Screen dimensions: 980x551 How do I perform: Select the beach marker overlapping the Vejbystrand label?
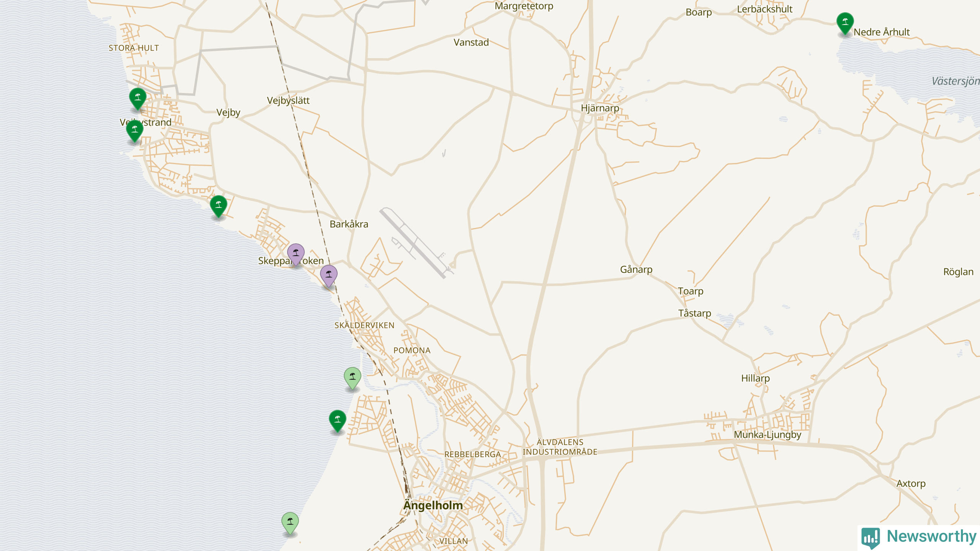tap(135, 131)
